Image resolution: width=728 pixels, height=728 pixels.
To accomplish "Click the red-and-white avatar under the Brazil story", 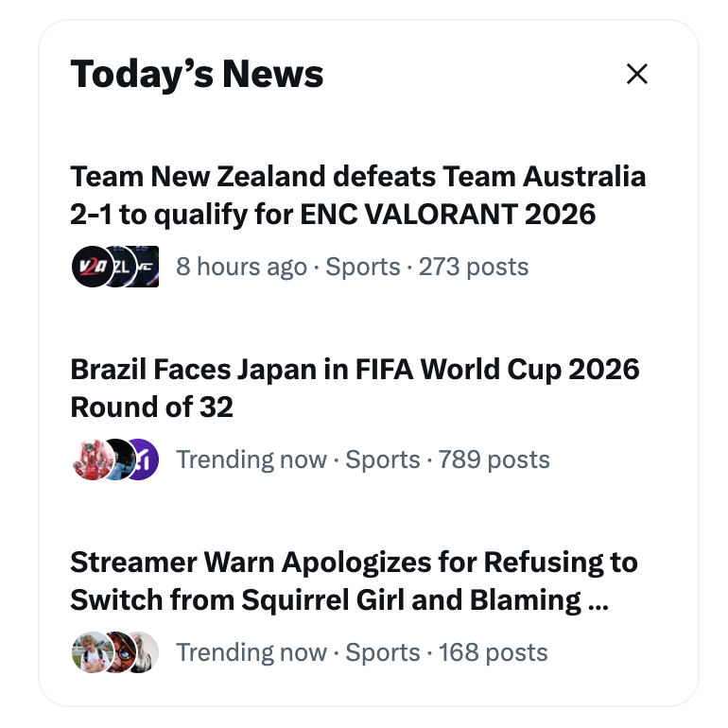I will pyautogui.click(x=93, y=459).
